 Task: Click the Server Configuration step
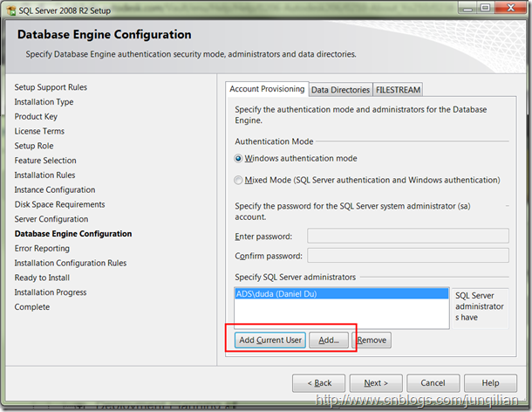(x=51, y=219)
